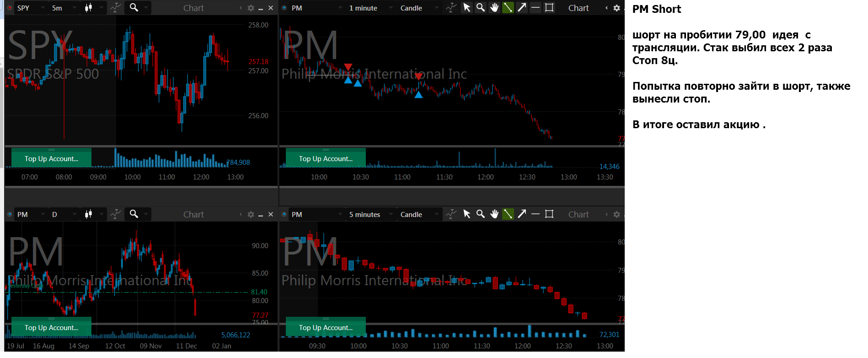
Task: Collapse PM 1 minute panel using left arrow
Action: (x=607, y=8)
